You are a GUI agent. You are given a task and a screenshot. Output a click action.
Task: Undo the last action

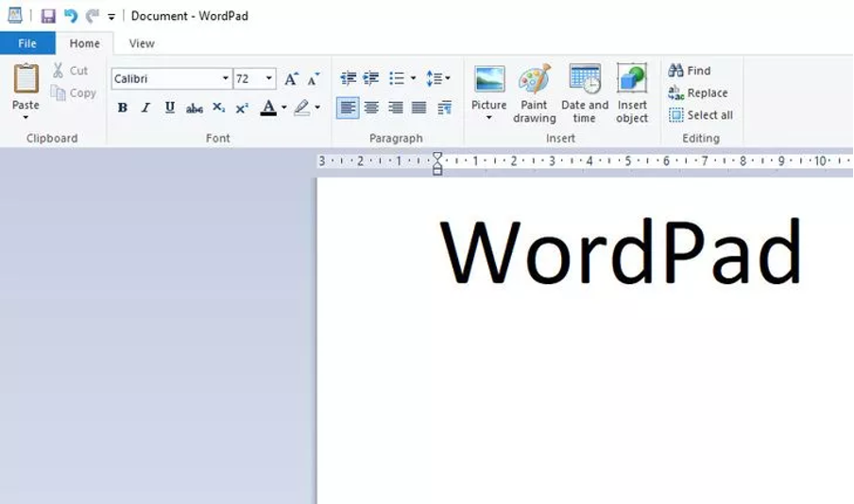pos(71,16)
